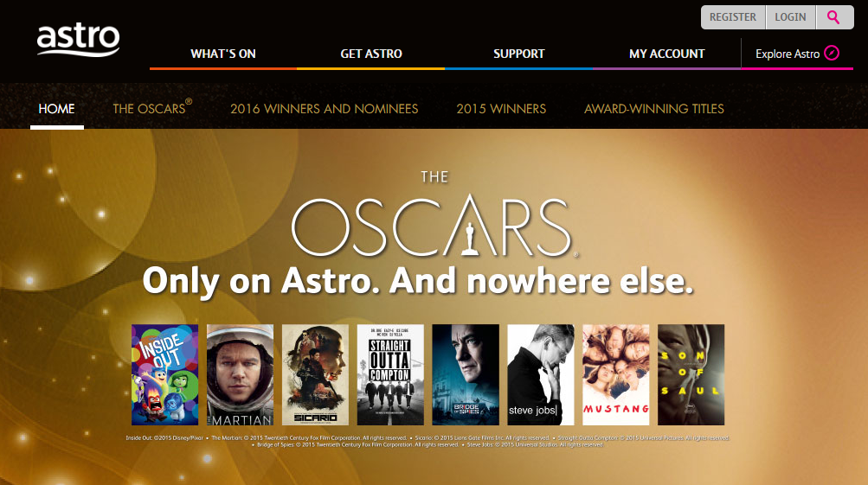Viewport: 868px width, 485px height.
Task: Select the Son of Saul poster
Action: pyautogui.click(x=691, y=375)
